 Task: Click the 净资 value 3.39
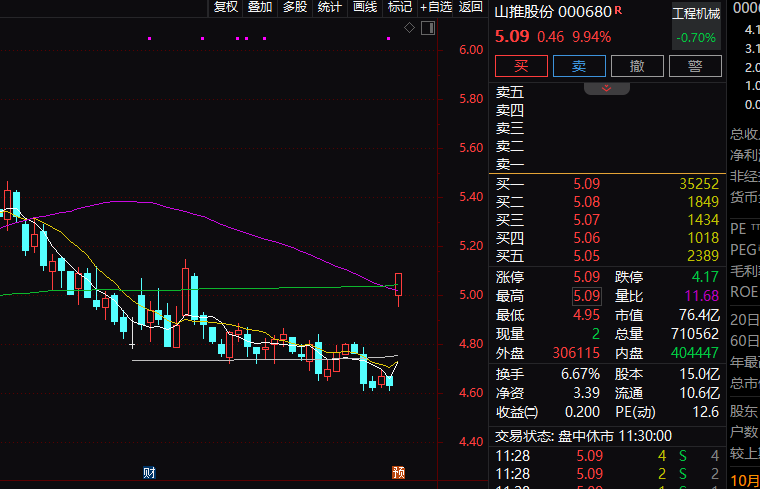pos(586,393)
